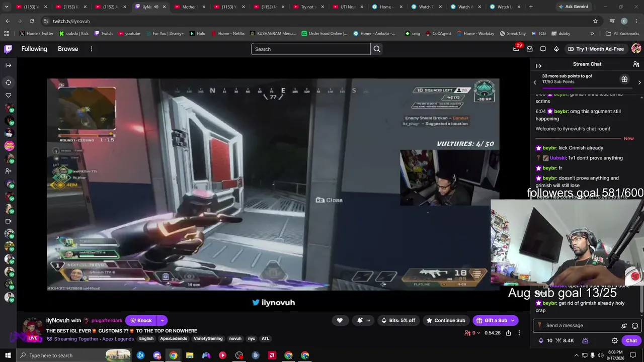The width and height of the screenshot is (644, 362).
Task: Click the Knock button
Action: click(141, 320)
